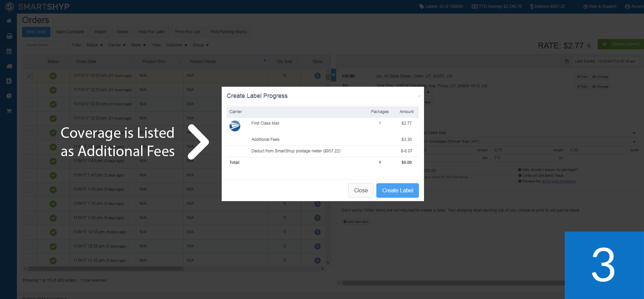Open the address book icon in sidebar
Screen dimensions: 644x299
pyautogui.click(x=9, y=81)
